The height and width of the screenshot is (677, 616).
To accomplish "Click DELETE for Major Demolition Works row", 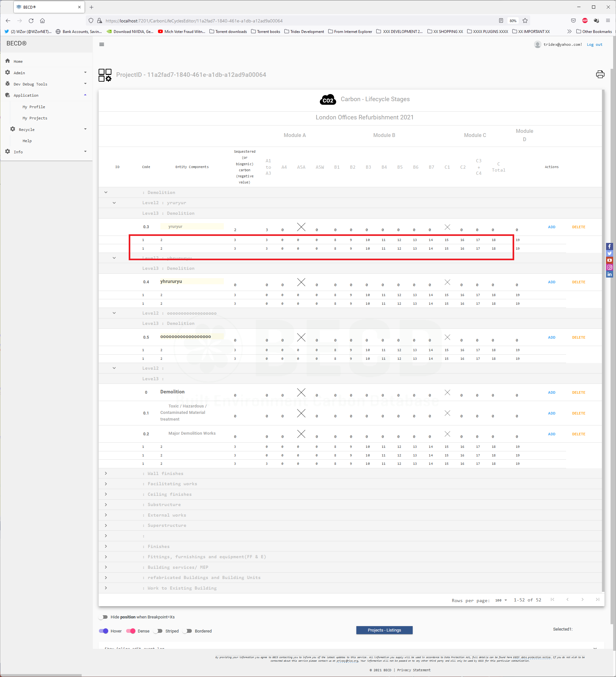I will pos(579,434).
